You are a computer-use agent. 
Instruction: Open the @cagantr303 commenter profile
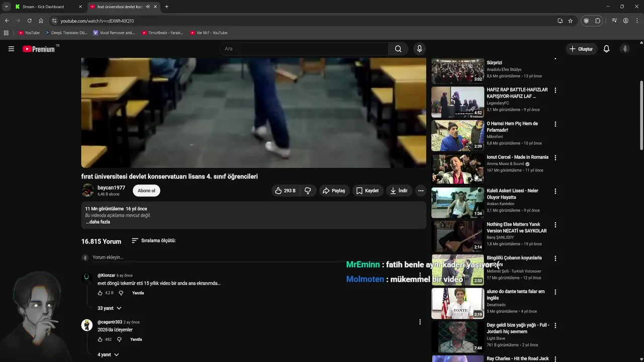(110, 322)
